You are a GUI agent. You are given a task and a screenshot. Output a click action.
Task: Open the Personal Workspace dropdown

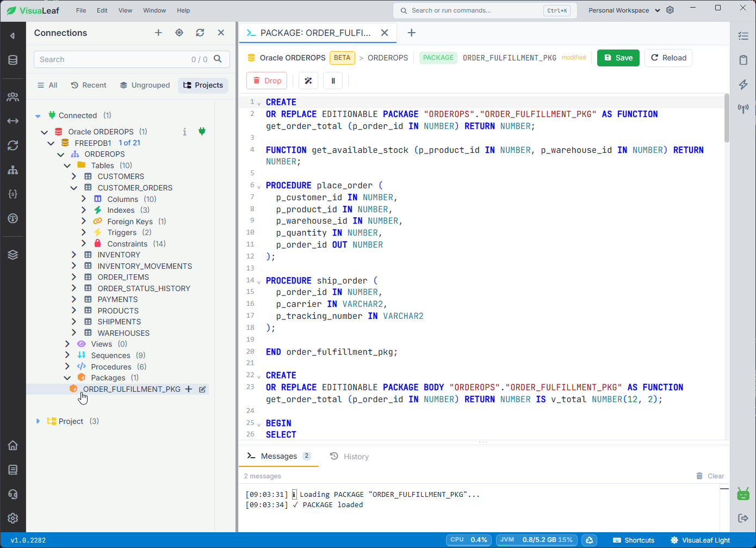click(624, 10)
